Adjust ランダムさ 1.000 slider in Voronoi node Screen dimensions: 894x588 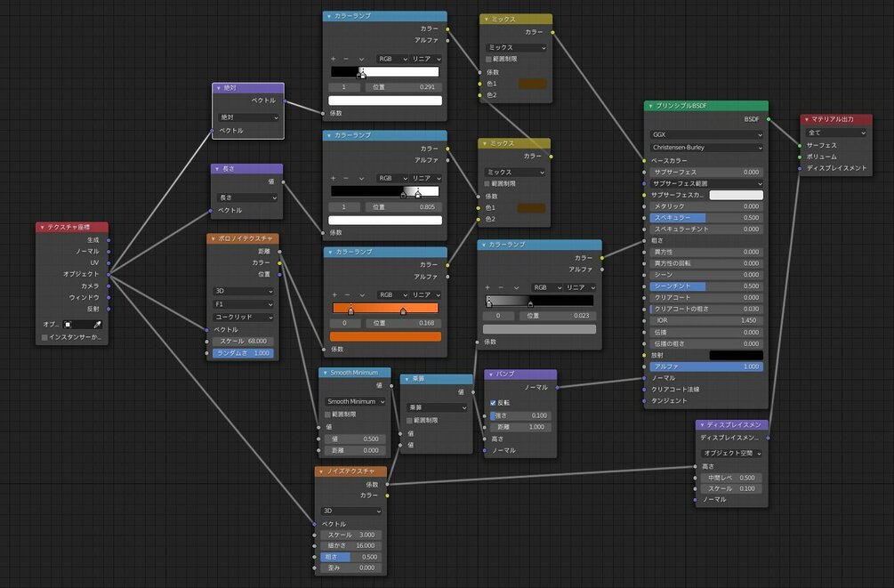pyautogui.click(x=243, y=353)
